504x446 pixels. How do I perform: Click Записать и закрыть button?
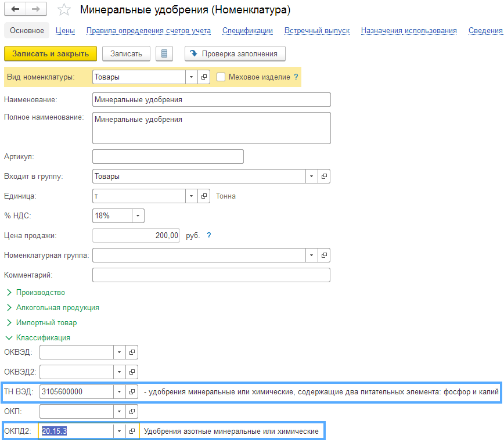click(x=51, y=54)
